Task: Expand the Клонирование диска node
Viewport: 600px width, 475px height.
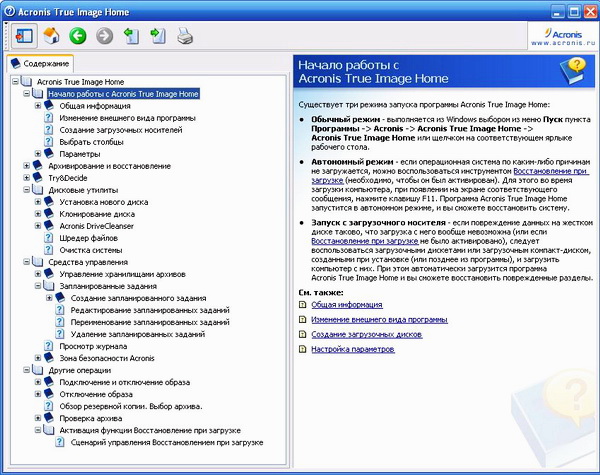Action: (38, 214)
